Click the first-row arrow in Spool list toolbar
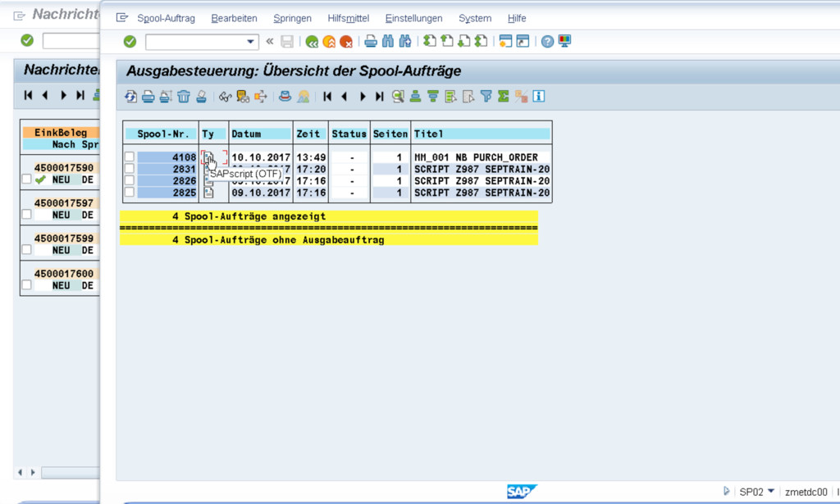 pos(327,97)
